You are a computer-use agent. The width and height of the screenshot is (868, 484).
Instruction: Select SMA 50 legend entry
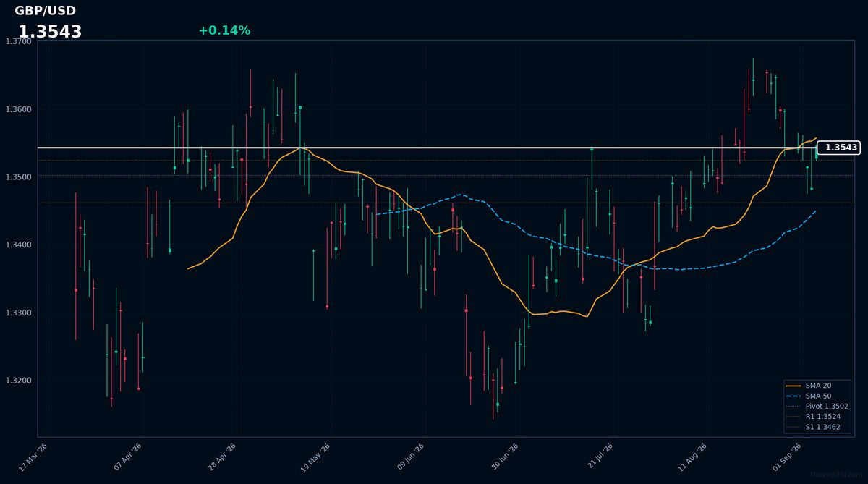817,396
